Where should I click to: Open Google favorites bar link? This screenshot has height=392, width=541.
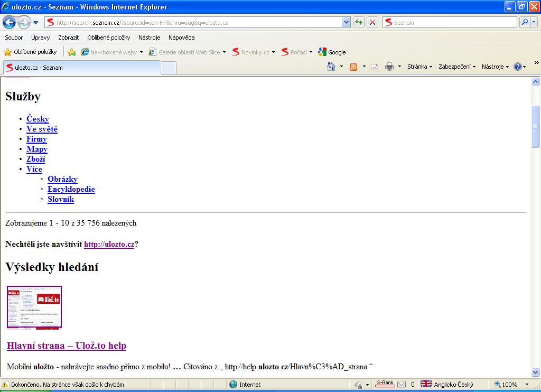coord(332,52)
